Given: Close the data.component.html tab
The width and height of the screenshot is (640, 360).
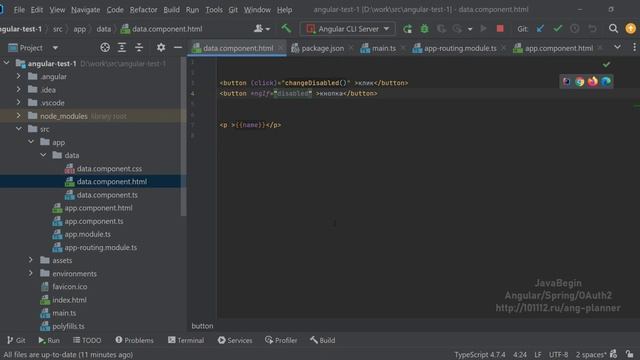Looking at the screenshot, I should (281, 48).
